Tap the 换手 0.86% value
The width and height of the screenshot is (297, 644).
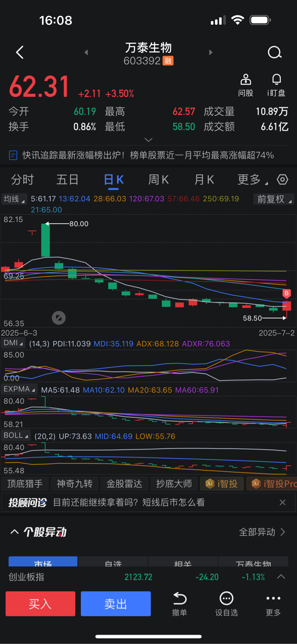pos(85,126)
